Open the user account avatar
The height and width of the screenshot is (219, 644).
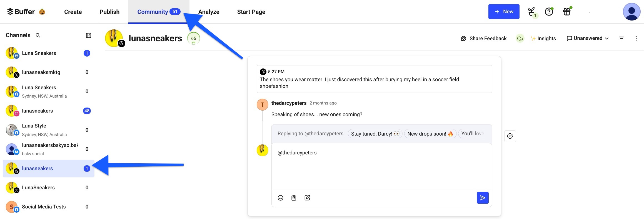631,12
